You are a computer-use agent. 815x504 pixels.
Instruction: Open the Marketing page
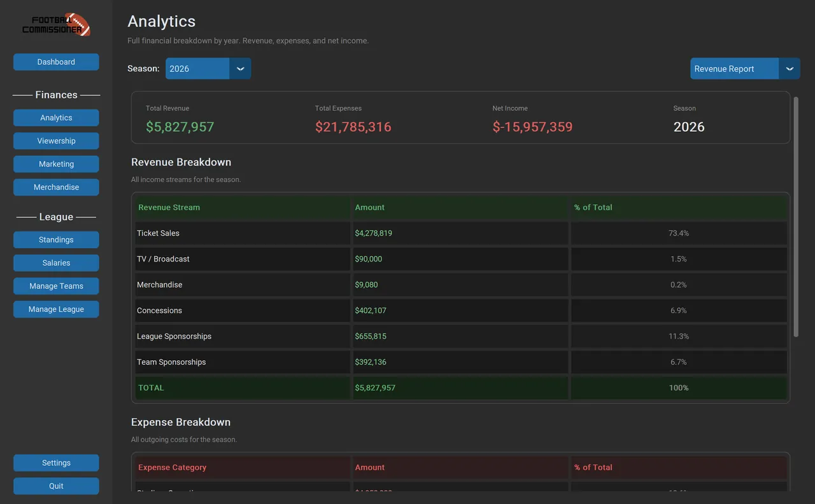coord(56,164)
